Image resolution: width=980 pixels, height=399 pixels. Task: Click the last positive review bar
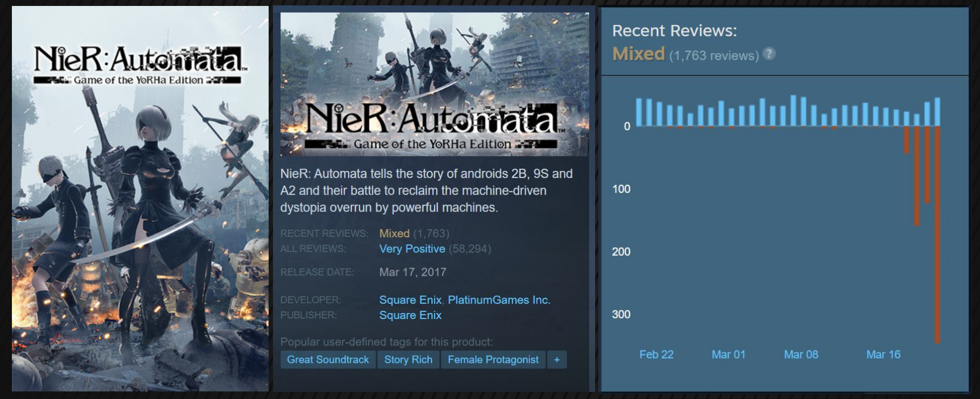pos(937,112)
